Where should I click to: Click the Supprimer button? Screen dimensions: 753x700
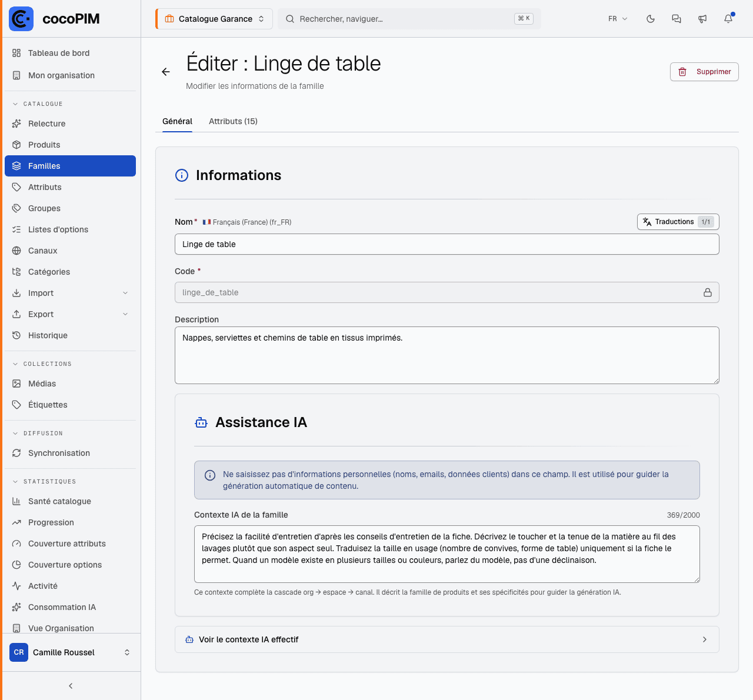[x=704, y=72]
